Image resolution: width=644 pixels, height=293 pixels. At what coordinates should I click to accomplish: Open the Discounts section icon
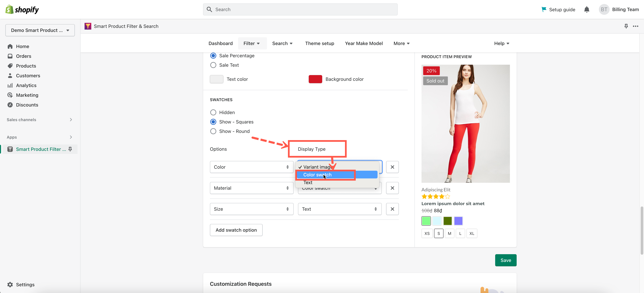[10, 105]
